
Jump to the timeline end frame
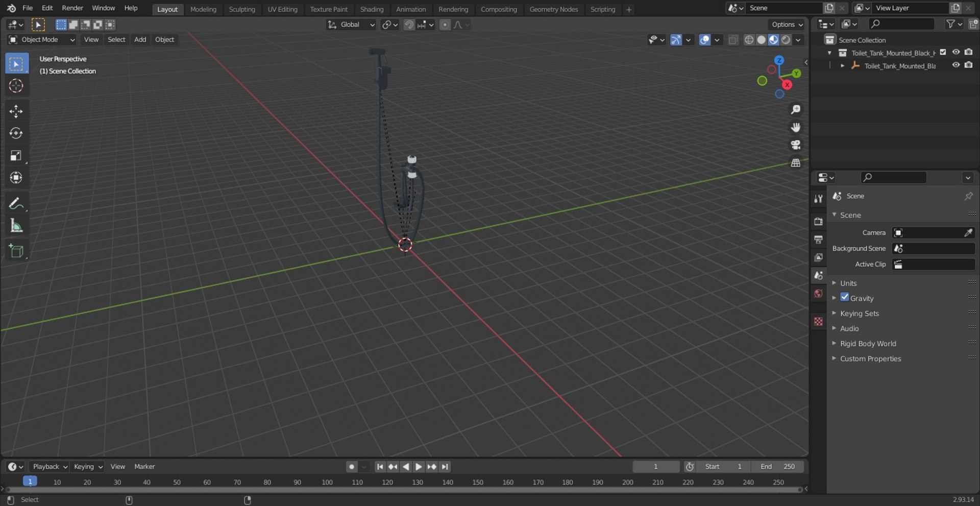(x=445, y=467)
